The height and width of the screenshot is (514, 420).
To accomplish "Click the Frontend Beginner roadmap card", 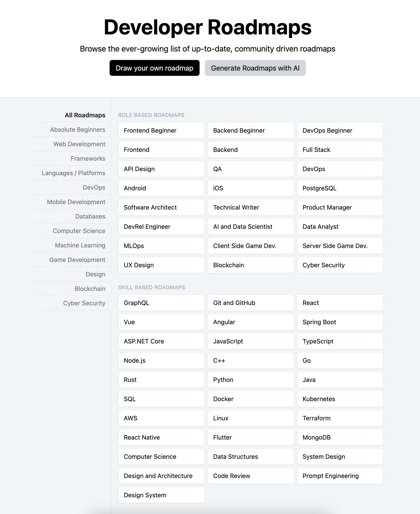I will pyautogui.click(x=161, y=130).
